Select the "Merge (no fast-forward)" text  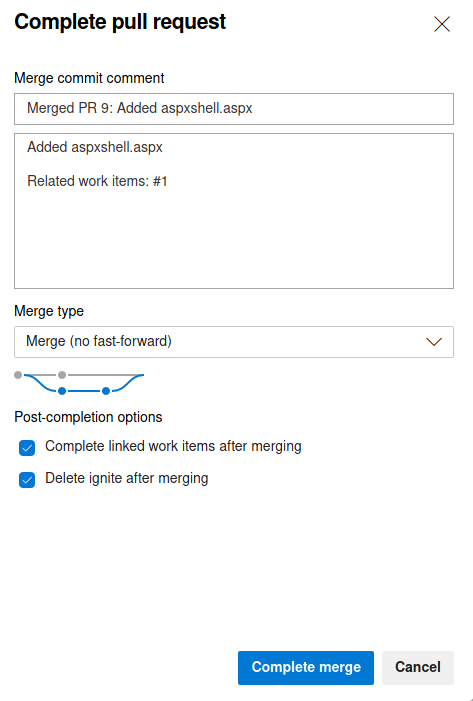(99, 342)
